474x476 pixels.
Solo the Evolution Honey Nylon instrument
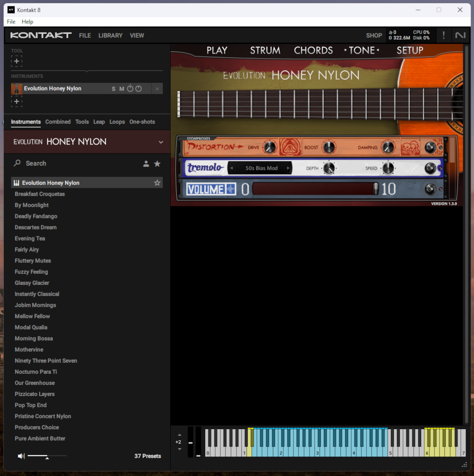point(113,89)
